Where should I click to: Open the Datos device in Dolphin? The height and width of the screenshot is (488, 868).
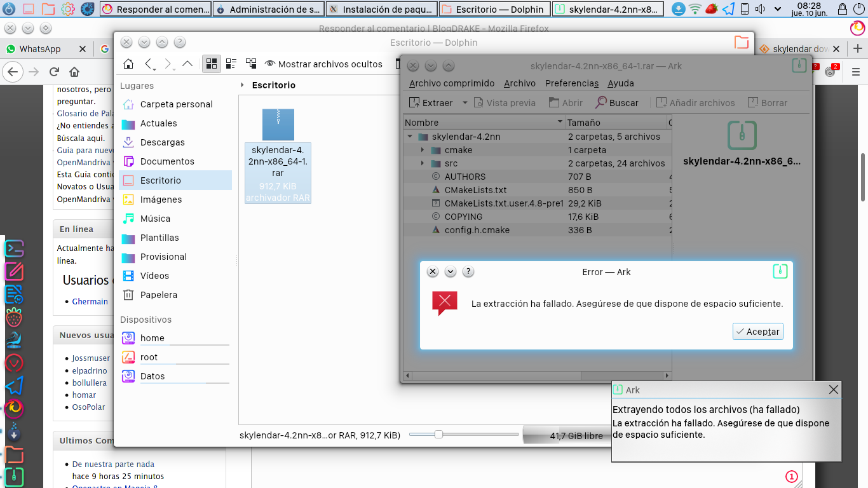point(175,376)
